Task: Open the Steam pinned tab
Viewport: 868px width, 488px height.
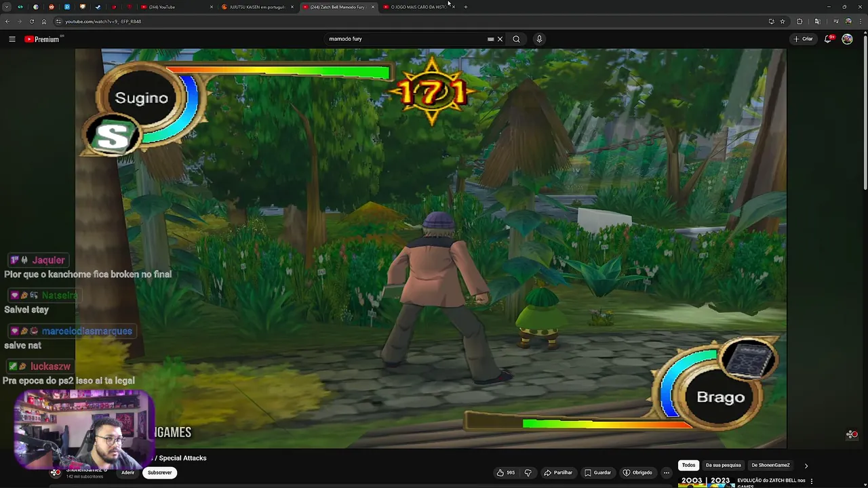Action: 98,7
